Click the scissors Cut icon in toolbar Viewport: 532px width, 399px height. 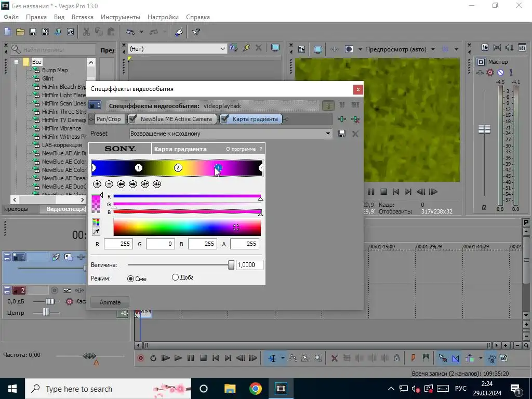click(x=87, y=32)
